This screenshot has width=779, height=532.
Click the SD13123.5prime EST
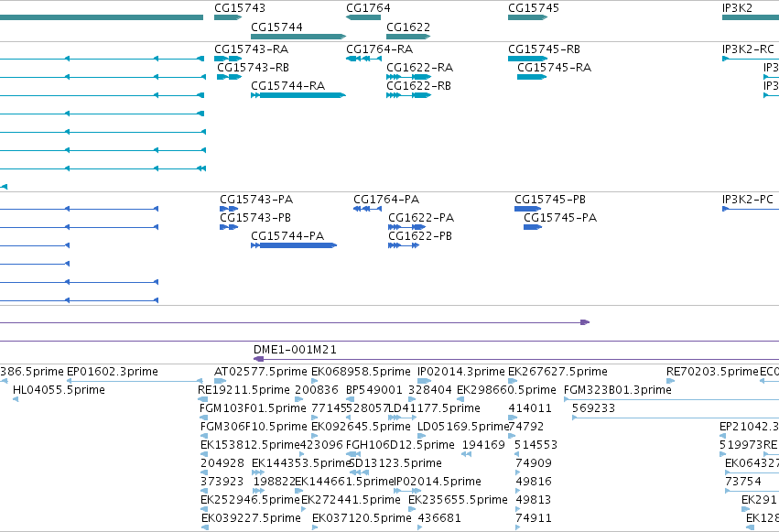point(359,472)
